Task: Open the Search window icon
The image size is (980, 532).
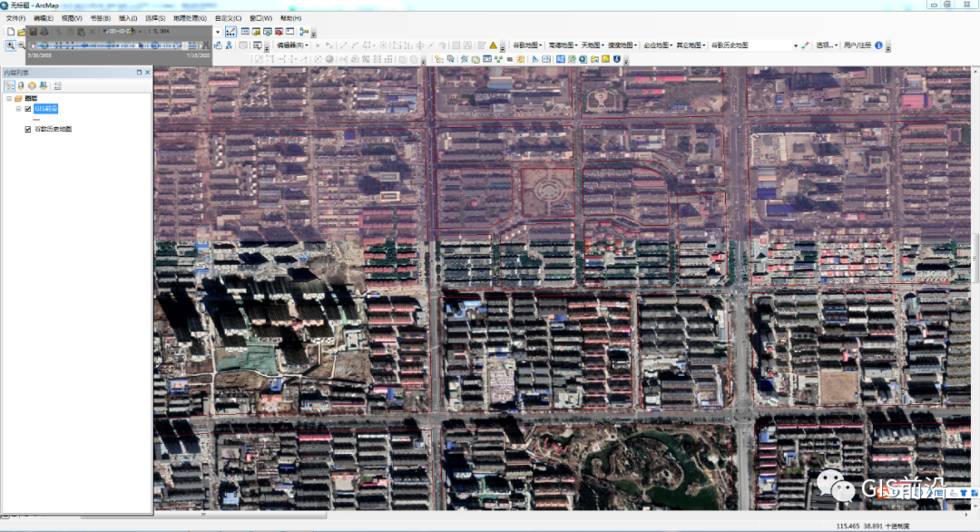Action: coord(268,31)
